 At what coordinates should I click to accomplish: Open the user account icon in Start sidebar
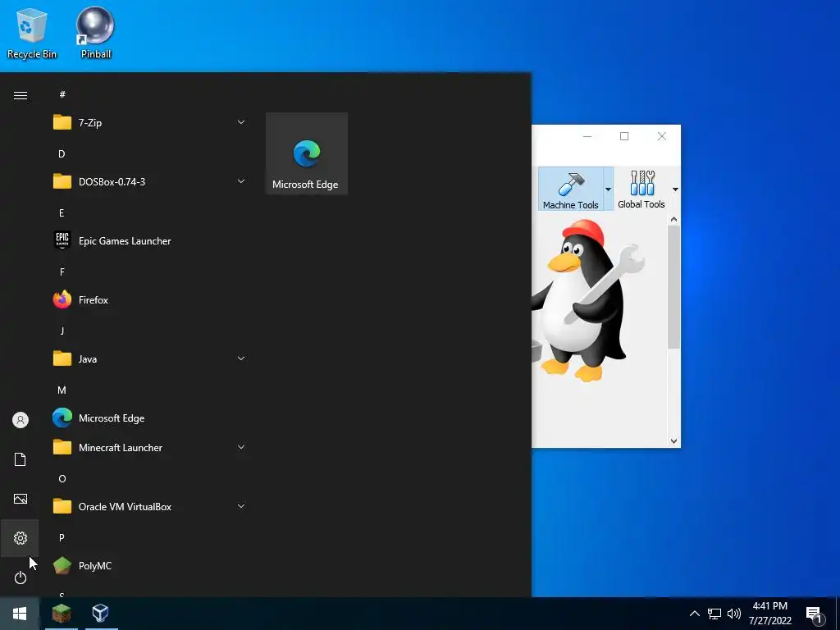[x=21, y=420]
